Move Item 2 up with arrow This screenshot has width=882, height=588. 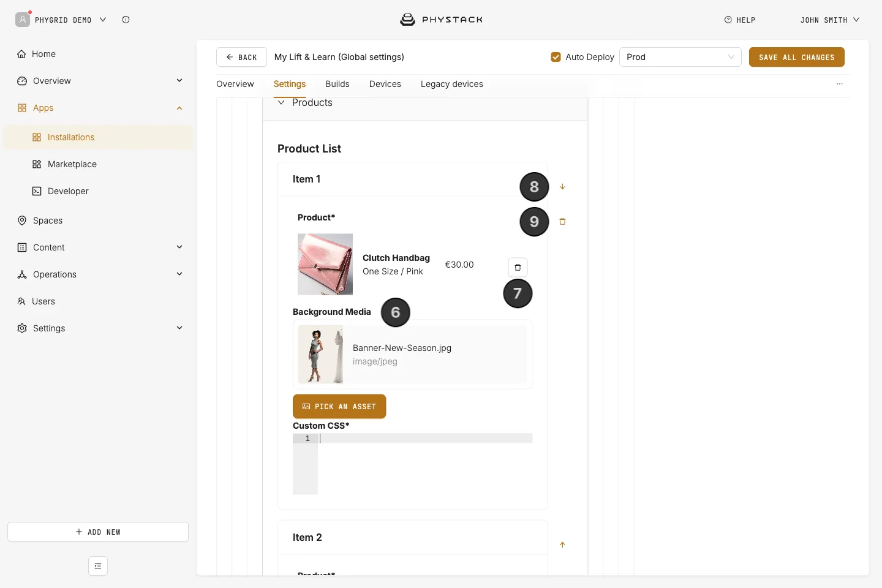coord(562,545)
